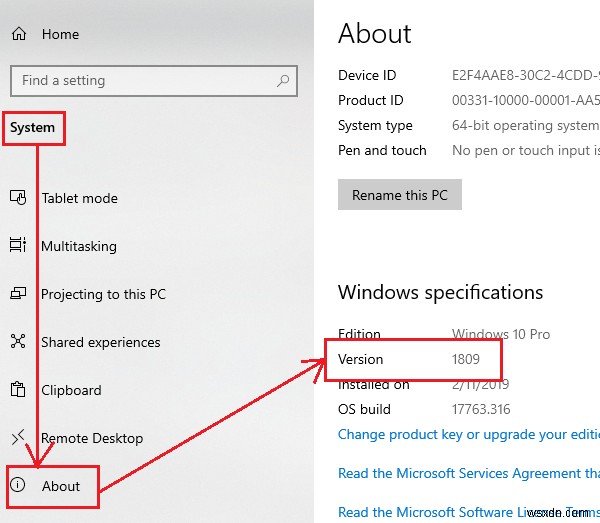
Task: Click Rename this PC button
Action: tap(399, 194)
